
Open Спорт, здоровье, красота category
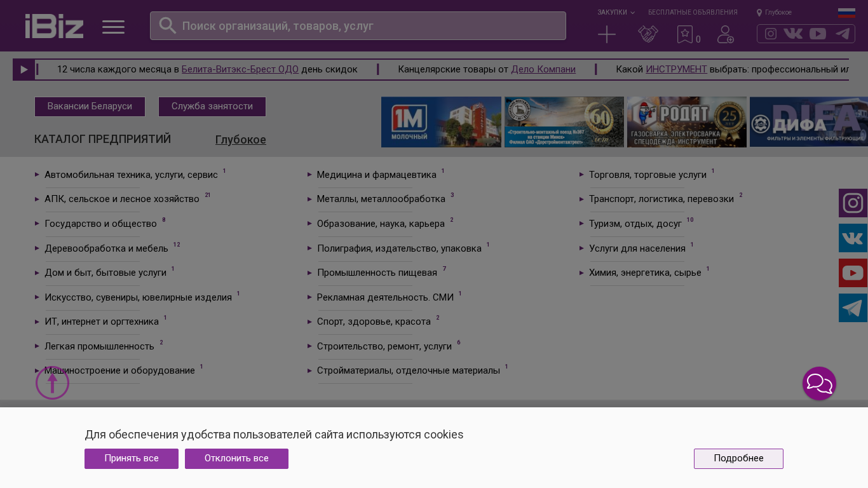point(374,322)
